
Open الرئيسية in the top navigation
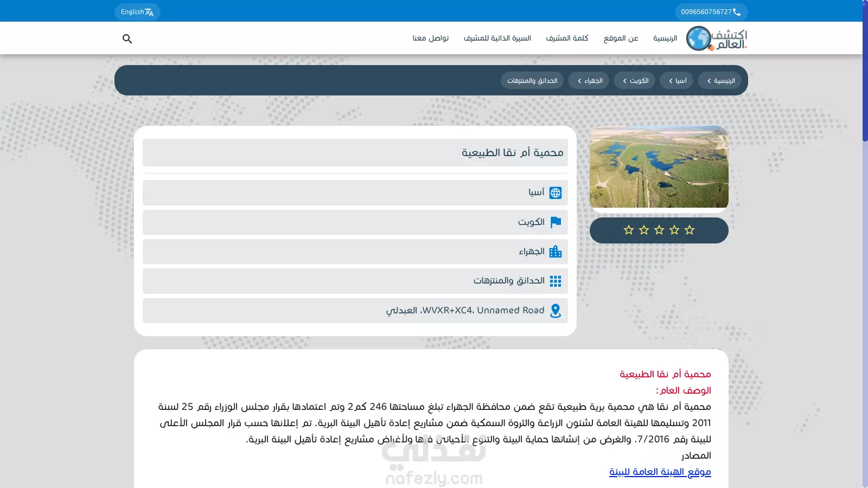point(665,38)
